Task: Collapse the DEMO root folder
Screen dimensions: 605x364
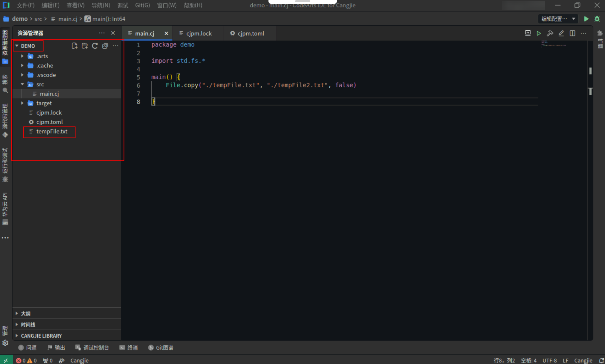Action: [x=17, y=46]
